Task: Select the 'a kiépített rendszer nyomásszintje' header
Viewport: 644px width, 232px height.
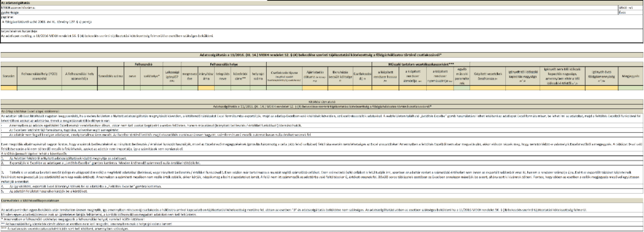Action: click(440, 75)
